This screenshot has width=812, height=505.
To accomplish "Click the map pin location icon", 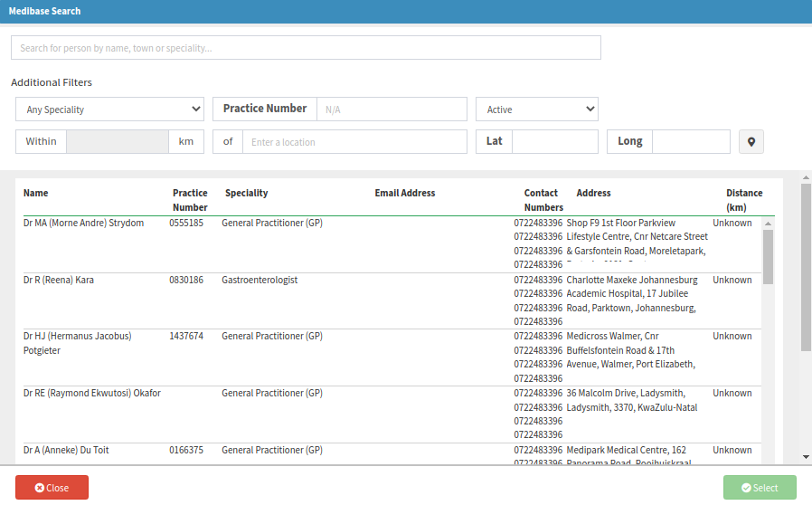I will (x=751, y=142).
